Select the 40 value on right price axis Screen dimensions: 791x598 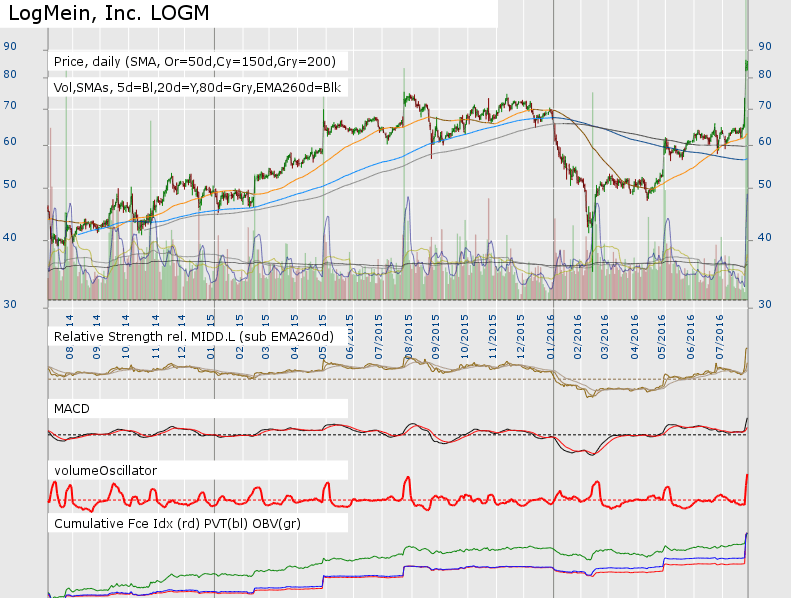(x=765, y=237)
